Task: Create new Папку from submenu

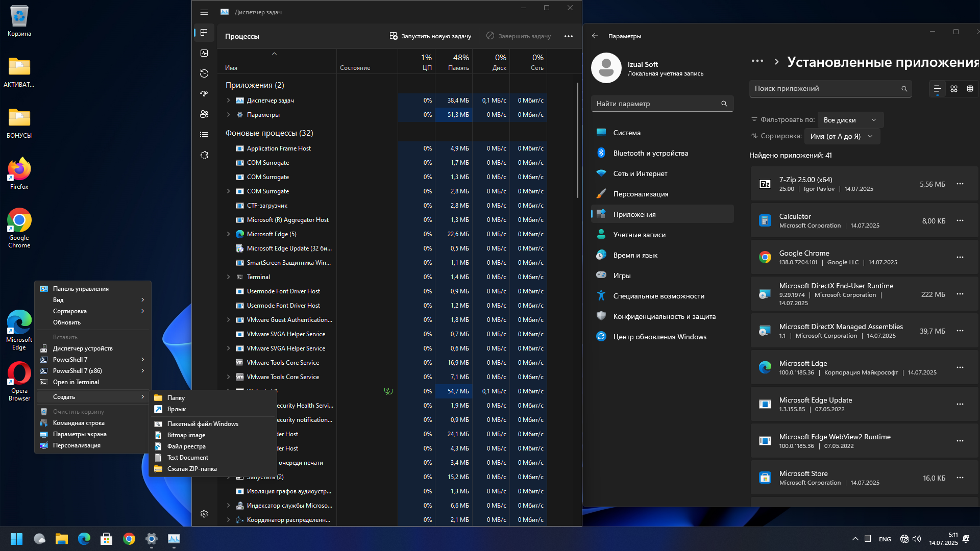Action: [213, 398]
